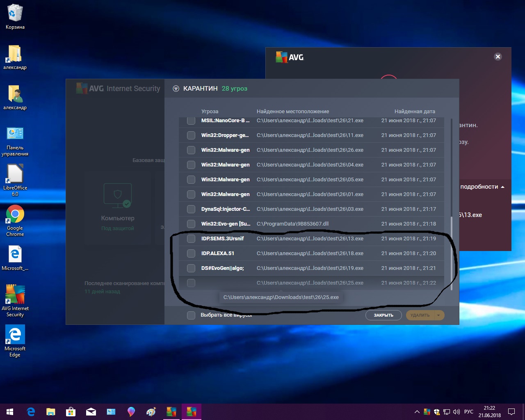Collapse the подробности details expander
This screenshot has width=525, height=420.
point(482,187)
